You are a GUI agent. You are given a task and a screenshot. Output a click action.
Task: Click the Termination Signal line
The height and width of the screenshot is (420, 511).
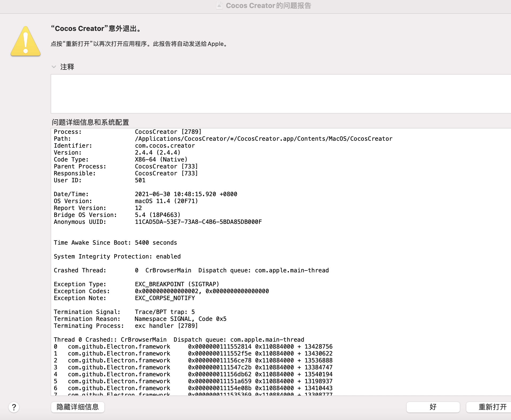click(x=124, y=312)
